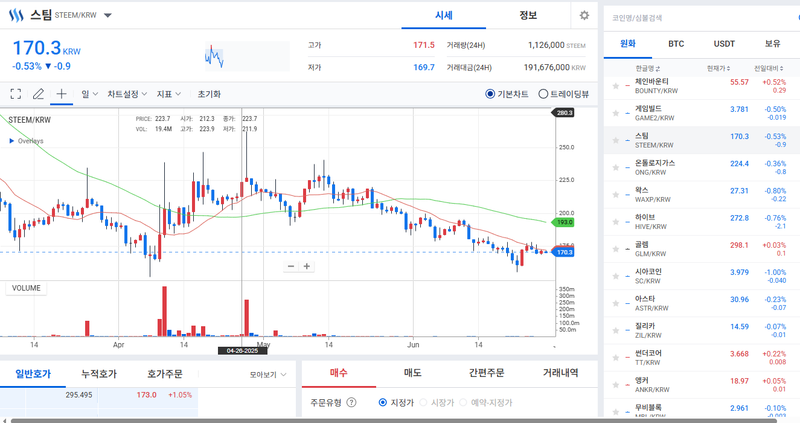Select 예약-지정가 order type radio

point(463,402)
